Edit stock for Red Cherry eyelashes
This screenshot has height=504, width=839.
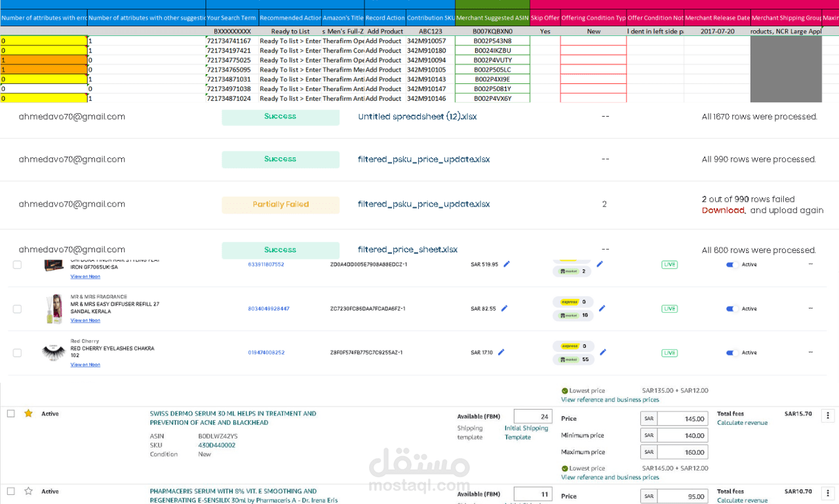pos(603,352)
